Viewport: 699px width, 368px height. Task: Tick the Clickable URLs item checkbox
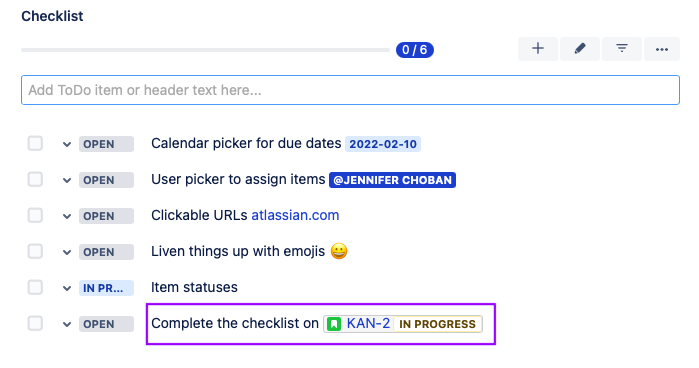click(35, 215)
